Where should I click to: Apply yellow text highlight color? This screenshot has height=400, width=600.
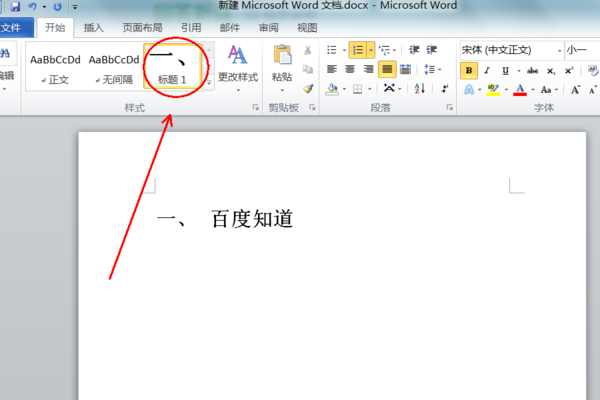(493, 90)
